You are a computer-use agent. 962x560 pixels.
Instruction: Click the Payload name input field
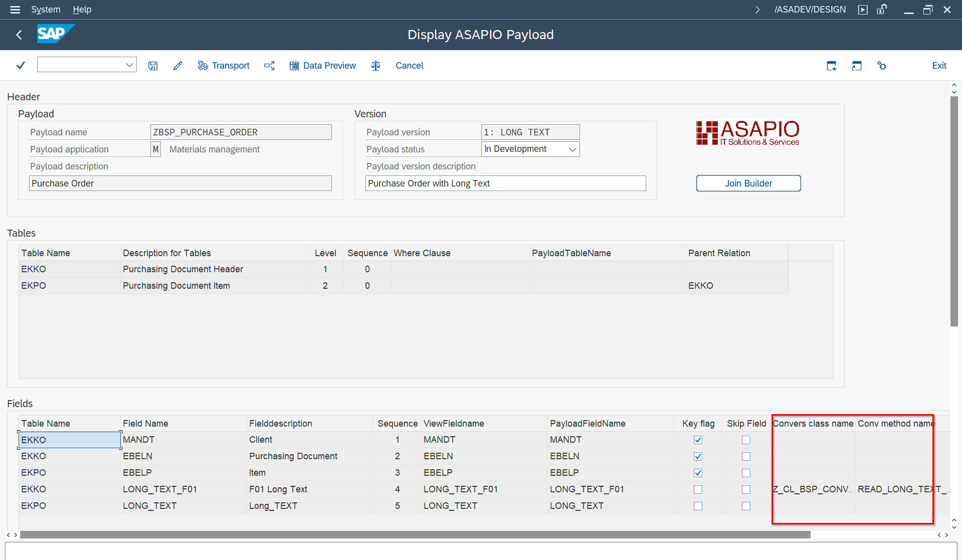point(241,132)
